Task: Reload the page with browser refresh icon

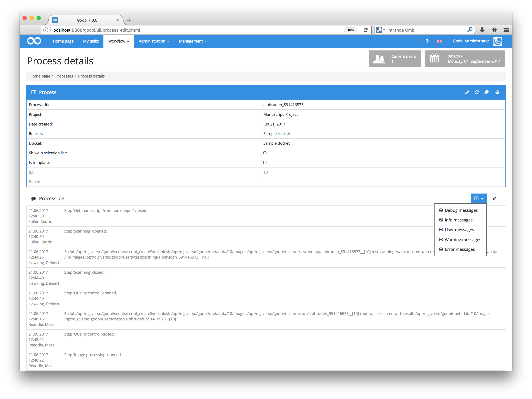Action: tap(366, 30)
